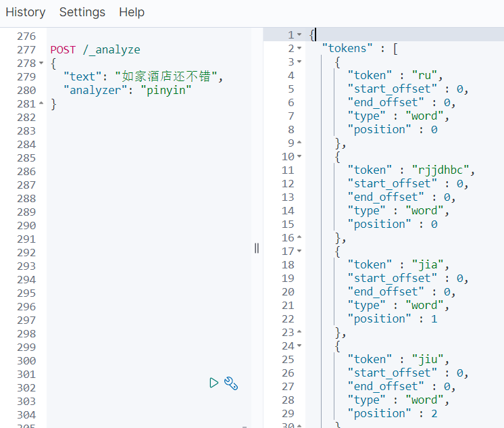Click the /_analyze endpoint path

point(111,50)
